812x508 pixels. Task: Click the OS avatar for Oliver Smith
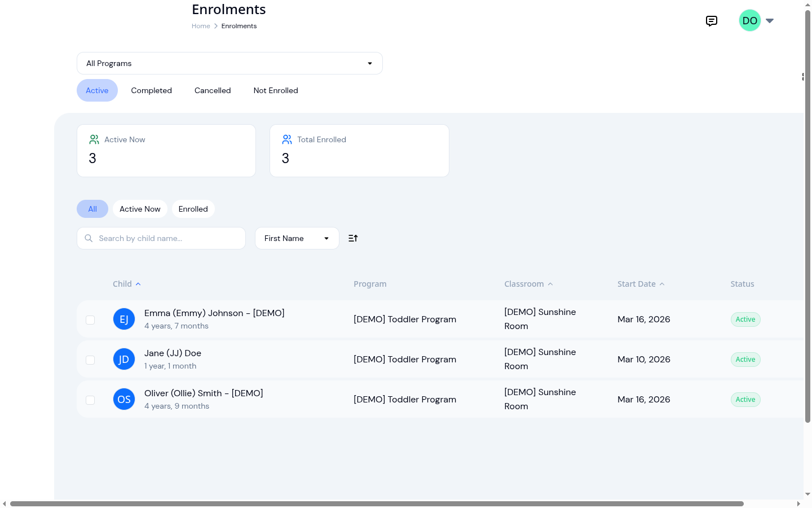[x=124, y=399]
